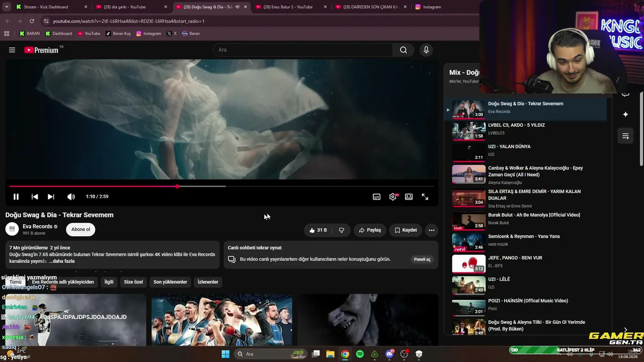Close the dia şarkı - YouTube tab

pos(166,7)
